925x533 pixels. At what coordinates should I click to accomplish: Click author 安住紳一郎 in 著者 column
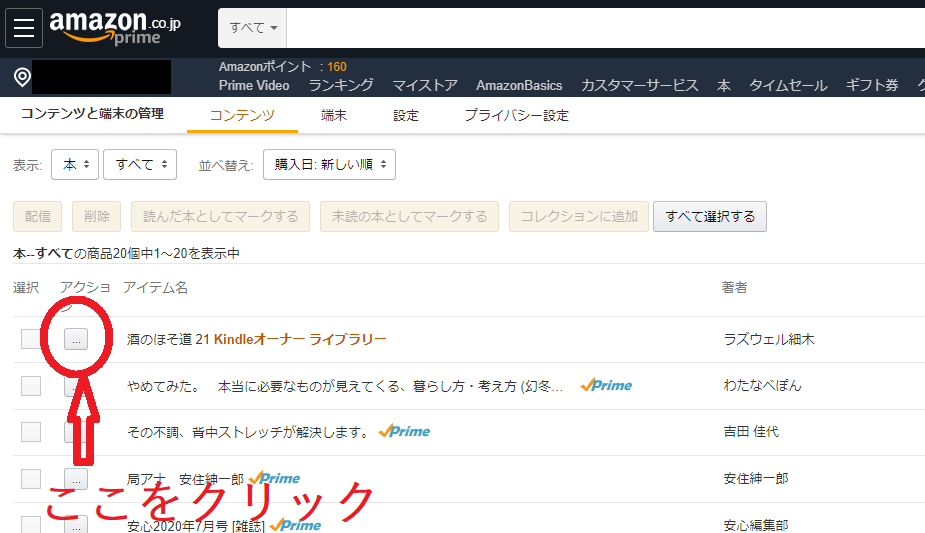click(x=756, y=478)
